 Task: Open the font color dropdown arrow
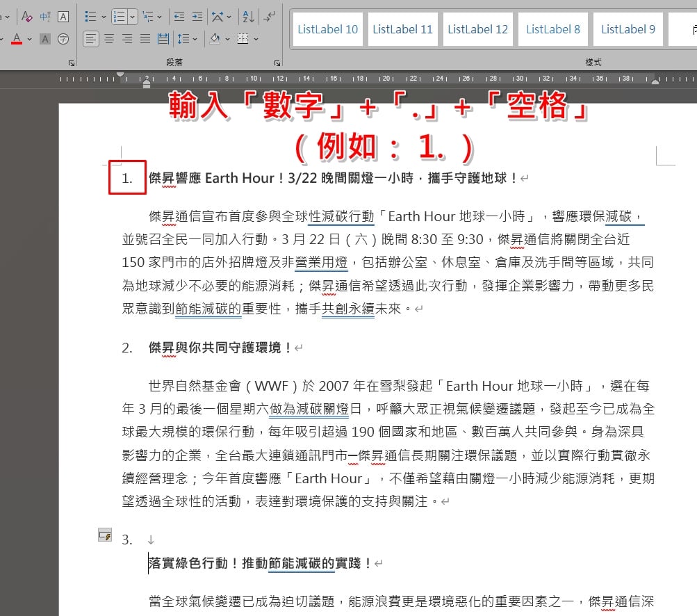pyautogui.click(x=29, y=39)
